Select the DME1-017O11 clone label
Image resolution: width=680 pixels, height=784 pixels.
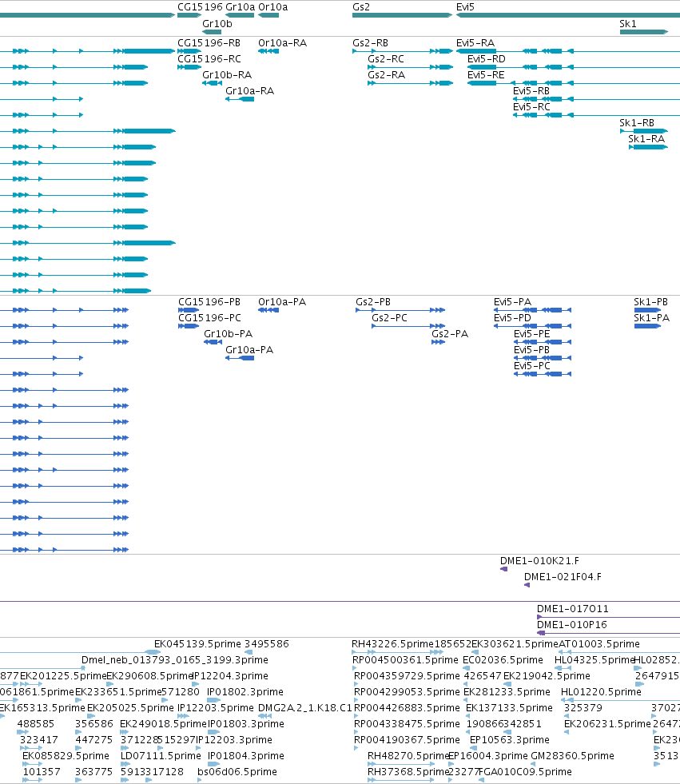click(x=572, y=609)
